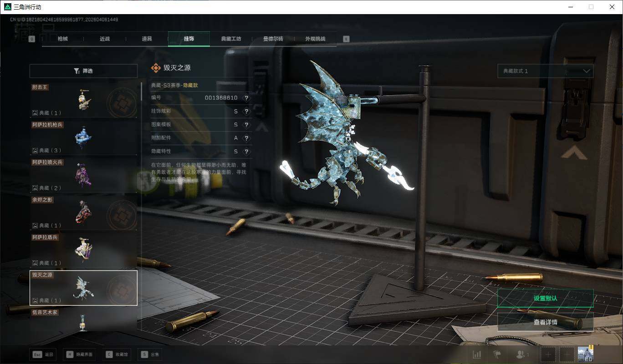Image resolution: width=623 pixels, height=364 pixels.
Task: Open the 曼德尔砖 tab
Action: 273,39
